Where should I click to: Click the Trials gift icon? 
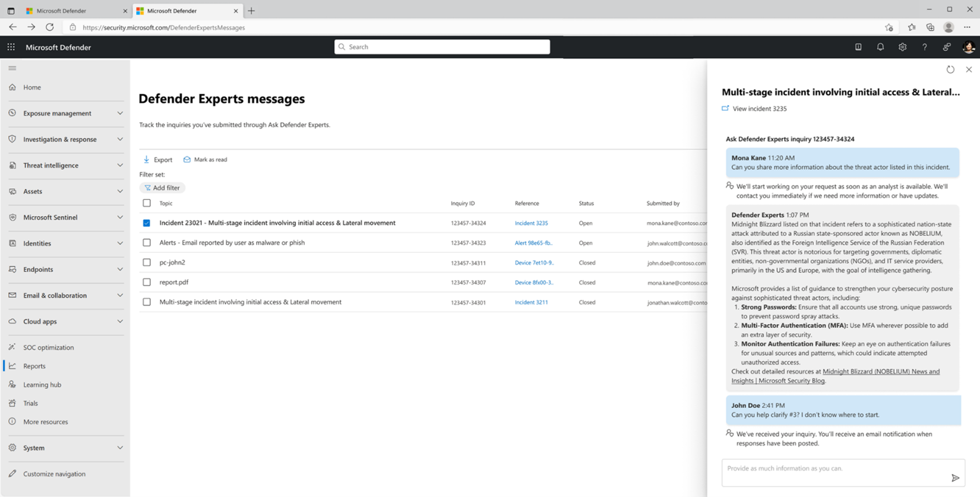point(12,403)
